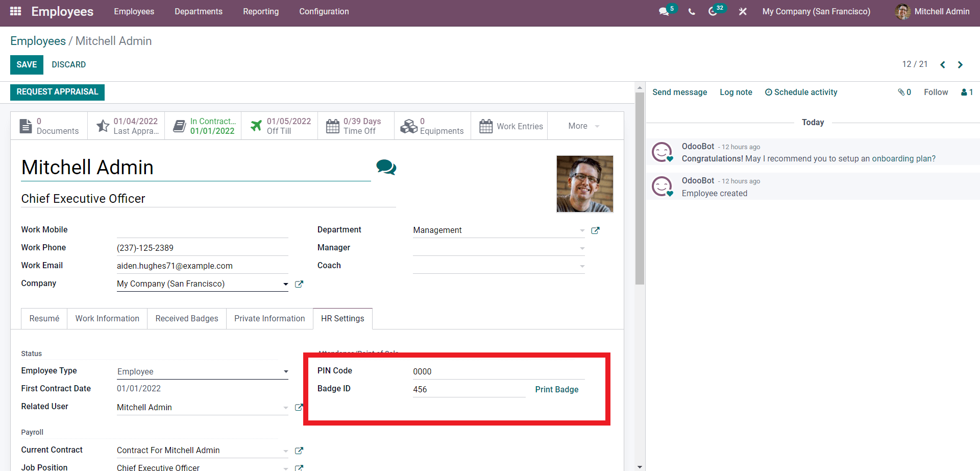Open the Time Off calendar stat button
980x471 pixels.
(x=356, y=126)
